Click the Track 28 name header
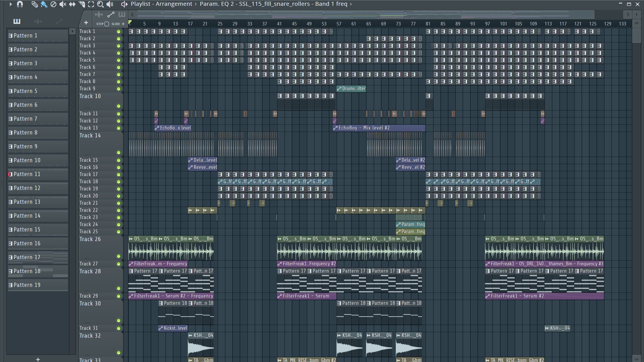 point(90,271)
